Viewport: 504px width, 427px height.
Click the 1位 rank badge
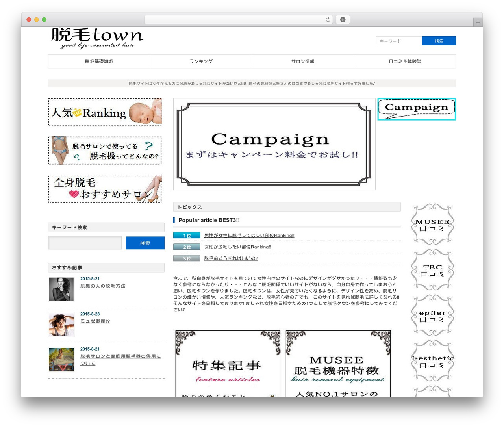point(187,236)
